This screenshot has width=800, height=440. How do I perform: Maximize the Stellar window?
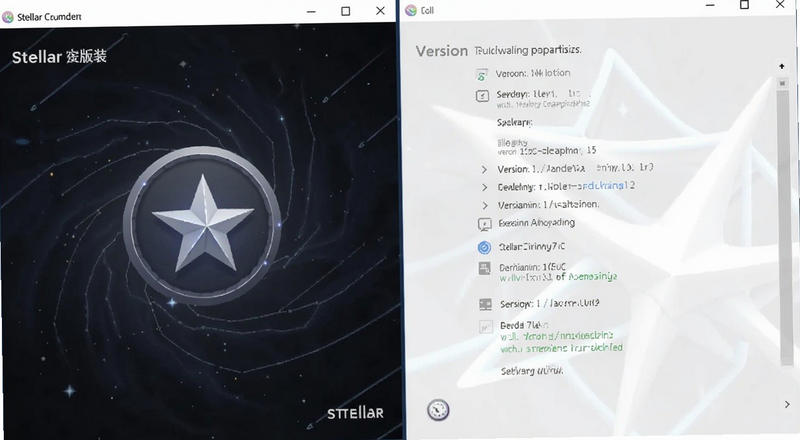pyautogui.click(x=345, y=11)
